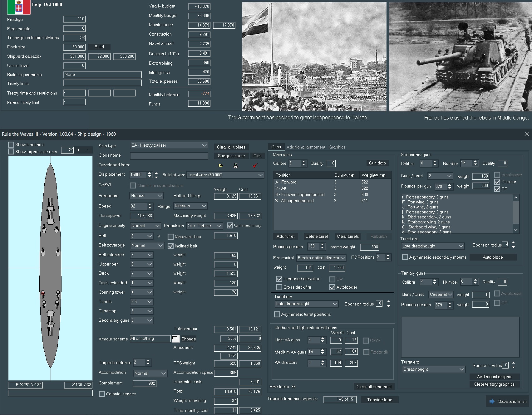Select K - Starboard wing, 2 guns entry
The width and height of the screenshot is (532, 415).
click(457, 222)
